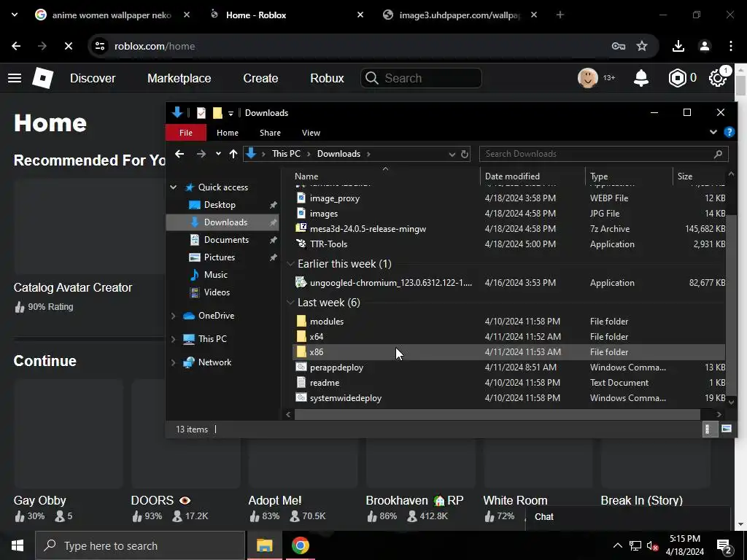The height and width of the screenshot is (560, 747).
Task: Switch to the image3.uhdpaper.com tab
Action: [x=460, y=15]
